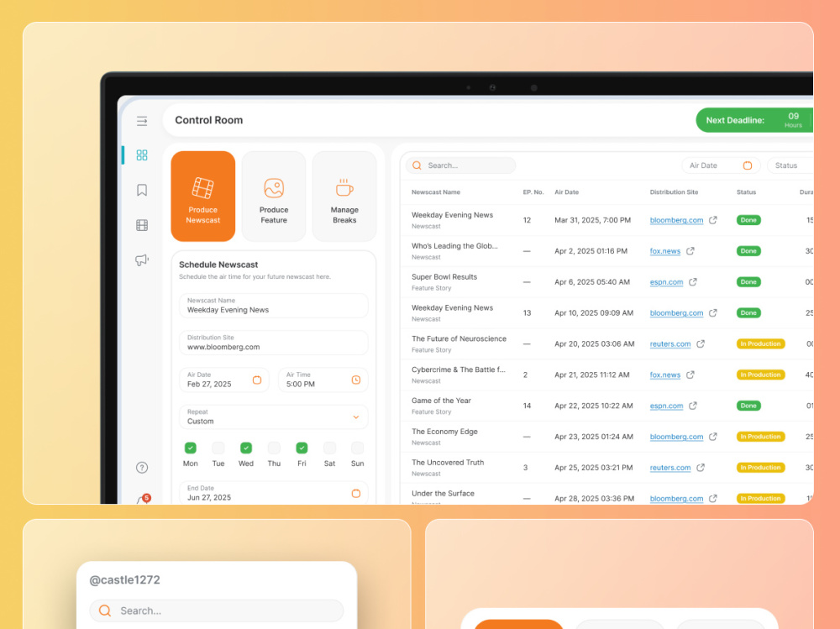Open the megaphone announcements icon in sidebar
840x629 pixels.
(x=142, y=259)
